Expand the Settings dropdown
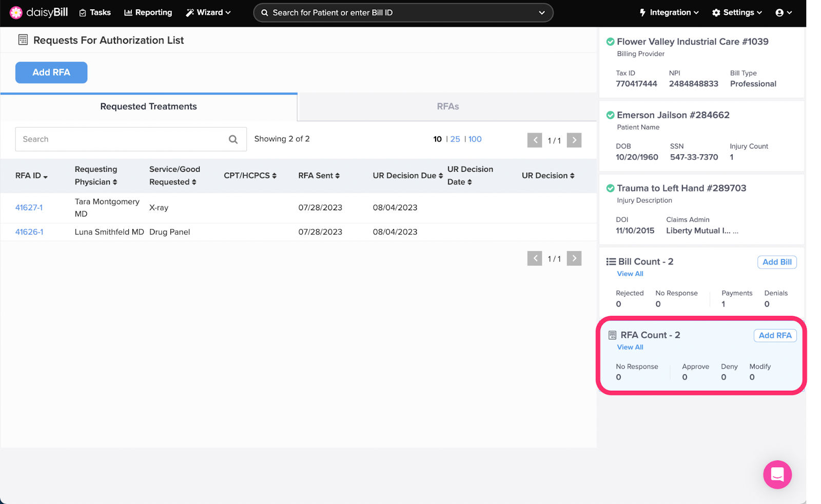The width and height of the screenshot is (821, 504). [x=737, y=13]
